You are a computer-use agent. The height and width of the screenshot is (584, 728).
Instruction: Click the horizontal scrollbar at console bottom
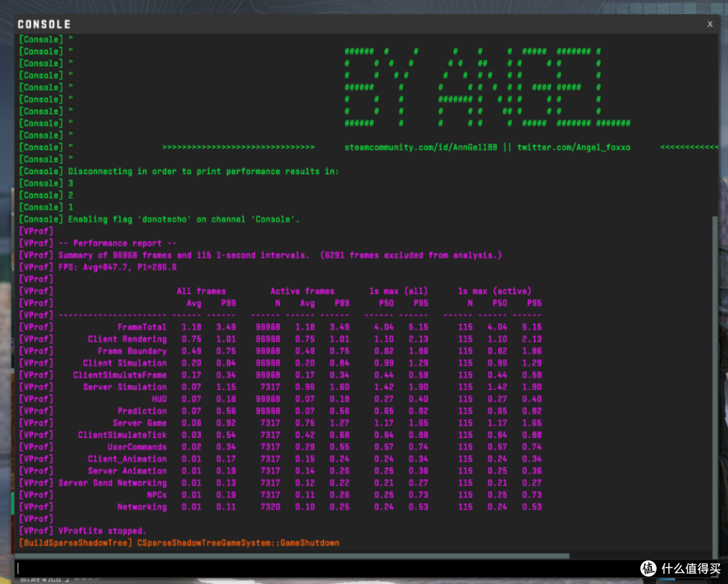(292, 556)
